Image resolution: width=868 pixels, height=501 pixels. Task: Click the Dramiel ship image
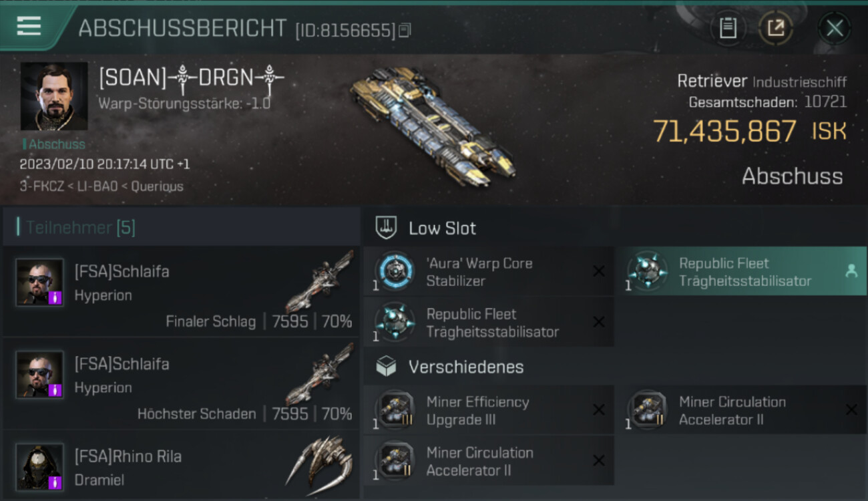(320, 462)
